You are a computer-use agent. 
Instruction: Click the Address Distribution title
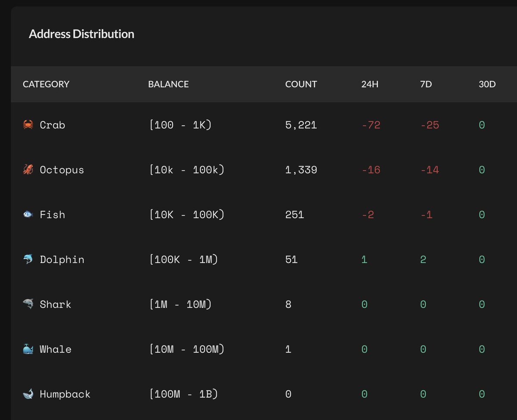pyautogui.click(x=81, y=34)
